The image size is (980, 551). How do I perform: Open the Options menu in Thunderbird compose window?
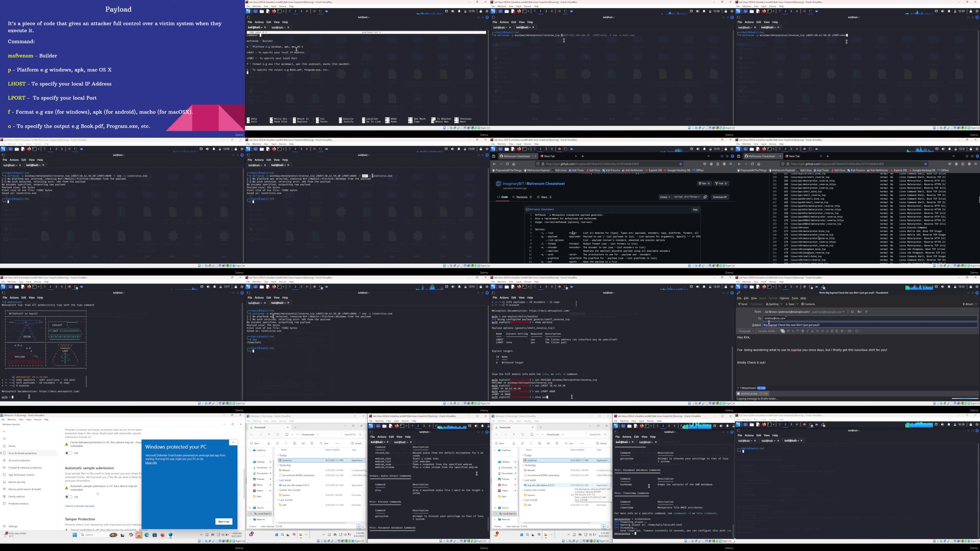[x=784, y=298]
